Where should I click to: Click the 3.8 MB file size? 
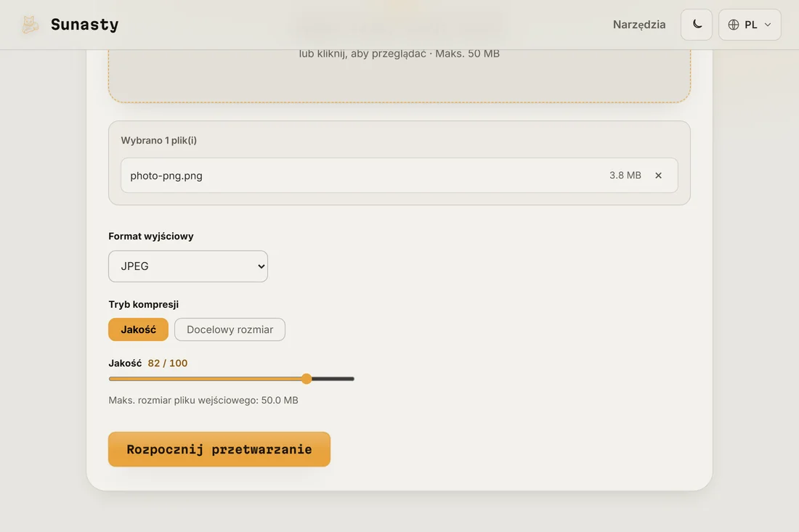coord(625,175)
